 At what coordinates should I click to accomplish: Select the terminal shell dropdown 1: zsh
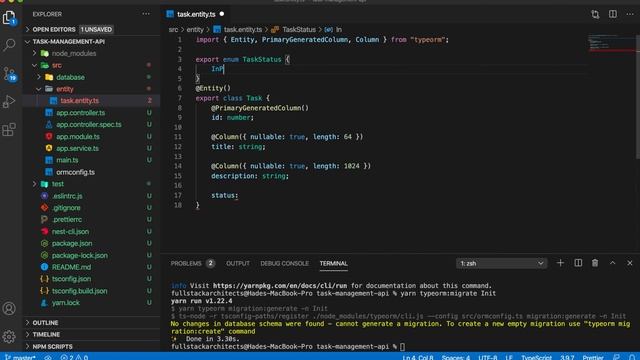coord(501,263)
